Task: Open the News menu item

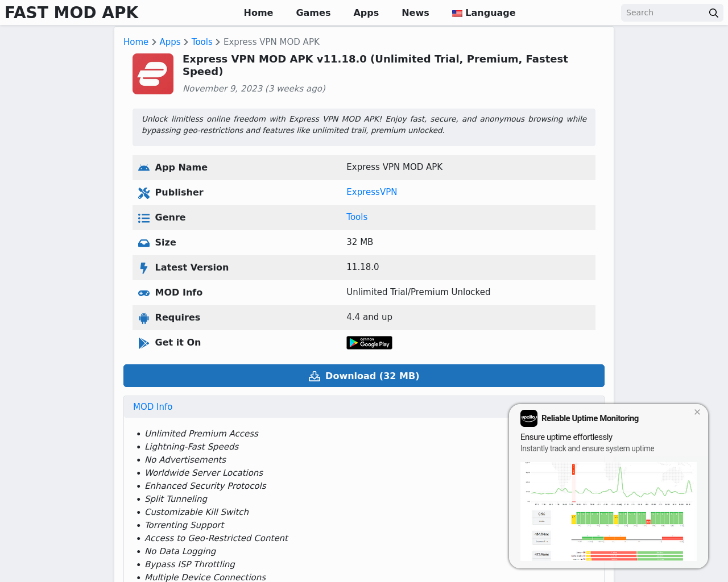Action: click(415, 13)
